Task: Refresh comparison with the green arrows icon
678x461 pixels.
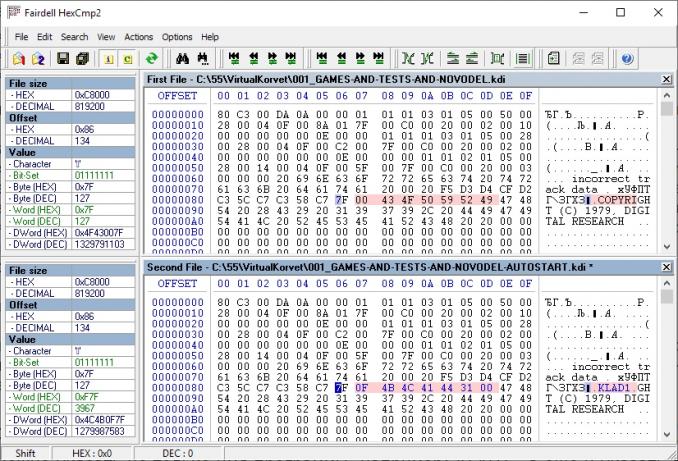Action: (x=152, y=59)
